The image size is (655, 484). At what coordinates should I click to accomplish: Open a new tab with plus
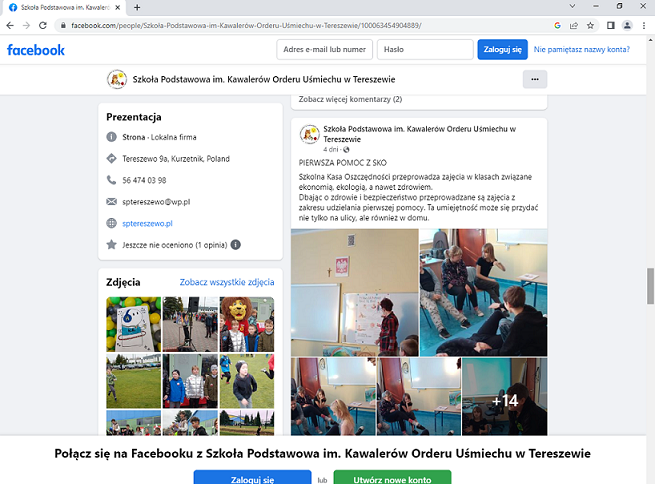[x=137, y=8]
